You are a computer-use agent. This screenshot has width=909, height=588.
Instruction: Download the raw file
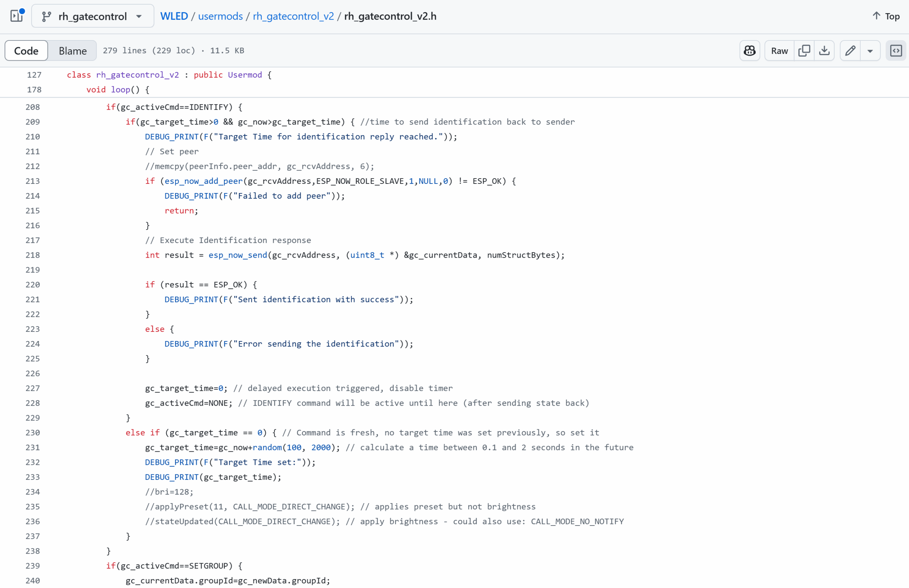coord(824,50)
